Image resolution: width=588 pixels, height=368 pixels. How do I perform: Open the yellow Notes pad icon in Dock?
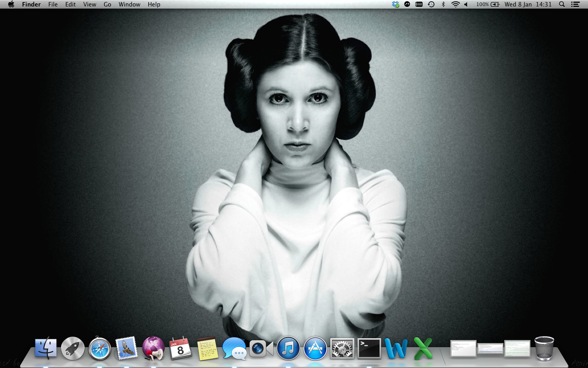tap(207, 348)
